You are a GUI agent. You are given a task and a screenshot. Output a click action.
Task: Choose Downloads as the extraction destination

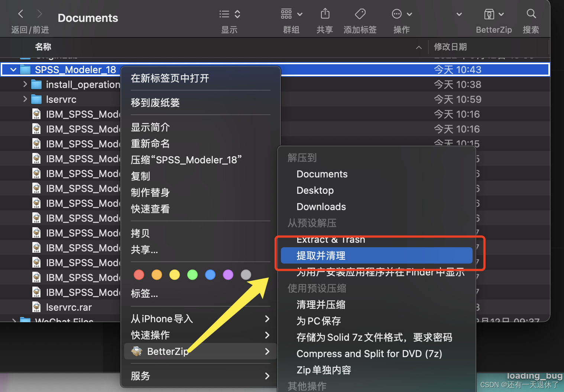(321, 207)
